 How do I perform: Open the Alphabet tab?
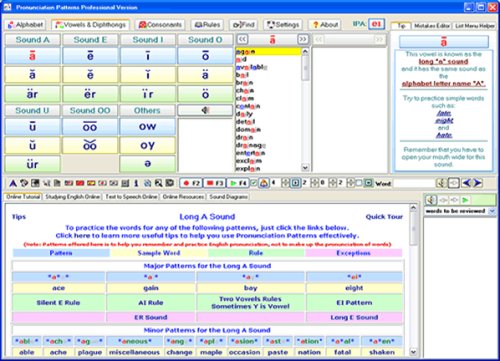coord(25,25)
